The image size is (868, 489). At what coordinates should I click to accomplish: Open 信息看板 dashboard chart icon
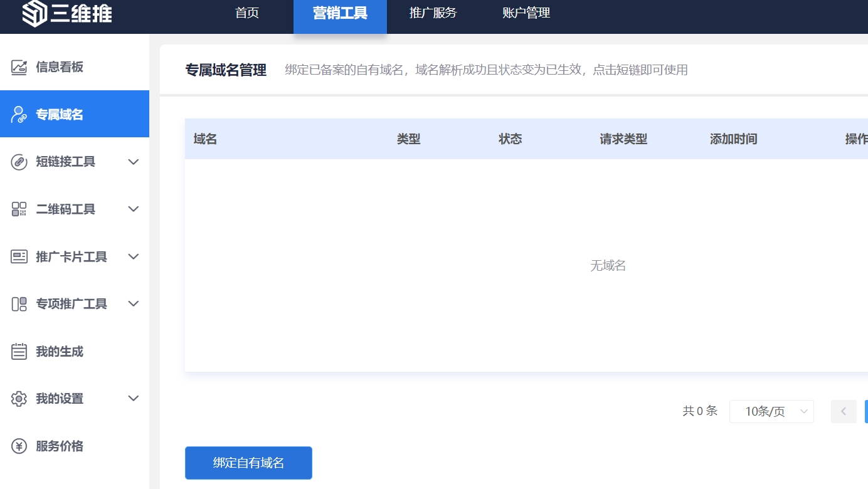[19, 67]
